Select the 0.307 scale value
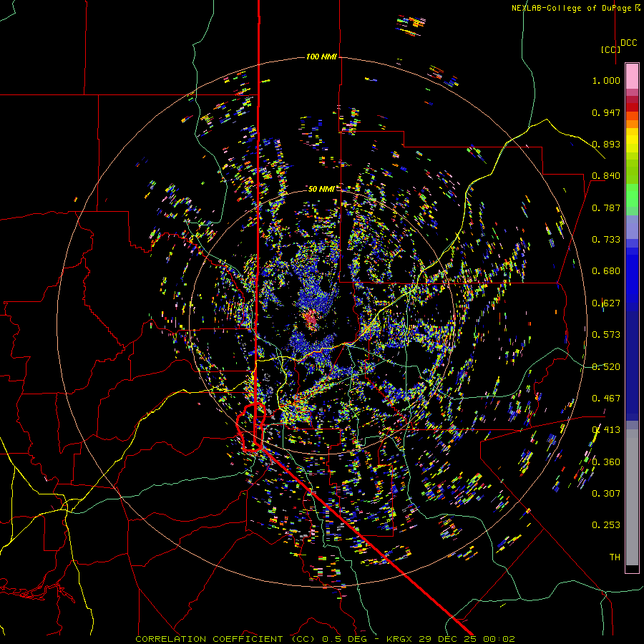Viewport: 644px width, 644px height. 606,494
